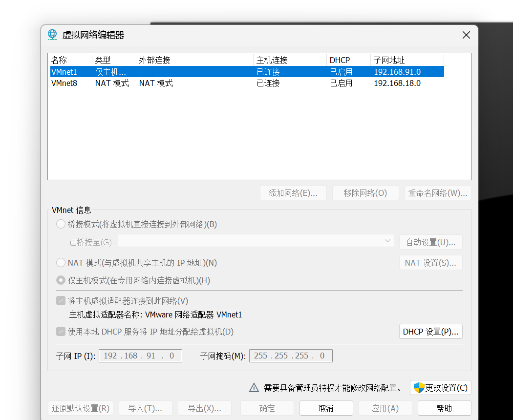Image resolution: width=513 pixels, height=420 pixels.
Task: Toggle 将主机虚拟适配器连接到此网络 checkbox
Action: pos(61,301)
